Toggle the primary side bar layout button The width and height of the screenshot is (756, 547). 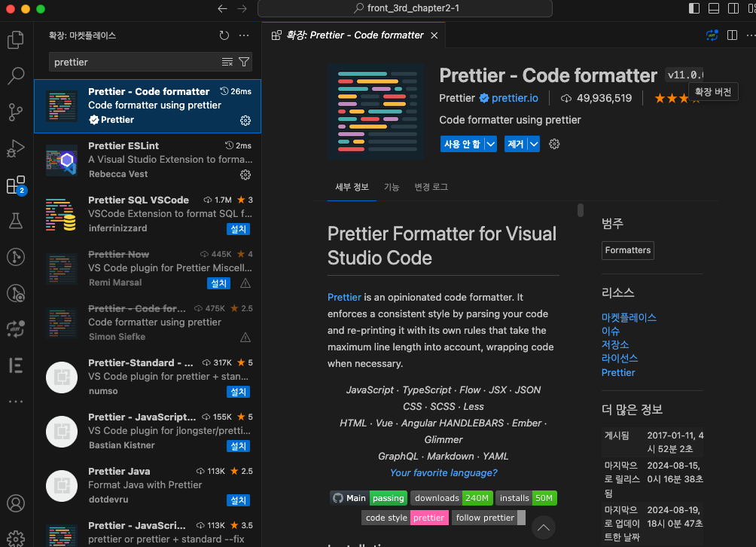(694, 8)
